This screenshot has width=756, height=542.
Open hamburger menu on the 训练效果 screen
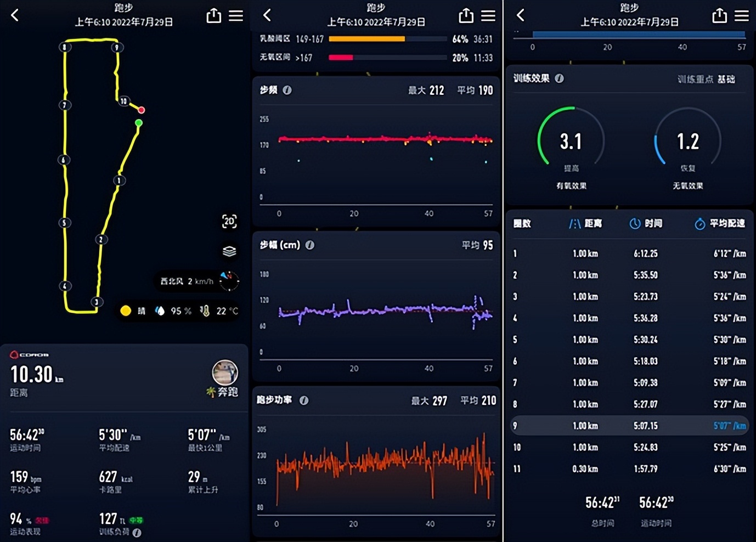pos(742,15)
